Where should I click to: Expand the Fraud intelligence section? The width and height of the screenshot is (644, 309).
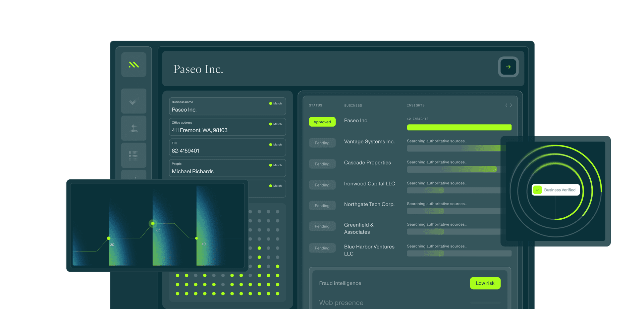pos(340,283)
